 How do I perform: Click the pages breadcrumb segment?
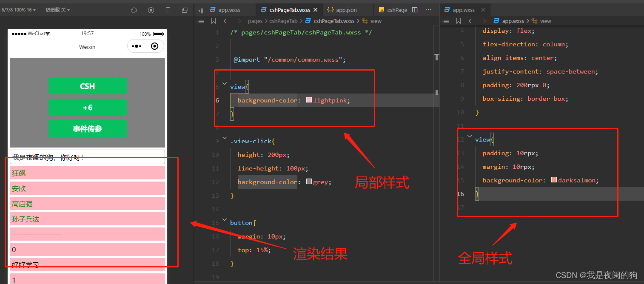(255, 21)
